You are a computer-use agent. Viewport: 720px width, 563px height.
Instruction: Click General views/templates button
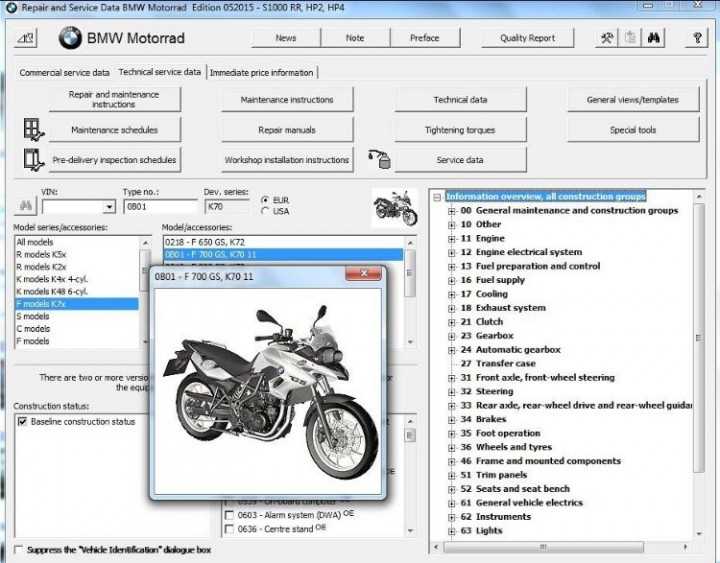coord(633,99)
